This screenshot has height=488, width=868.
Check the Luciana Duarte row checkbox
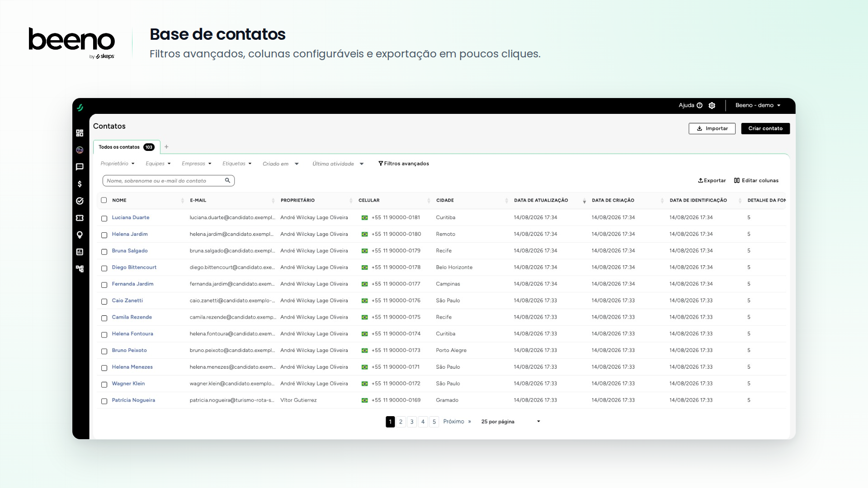pyautogui.click(x=104, y=218)
